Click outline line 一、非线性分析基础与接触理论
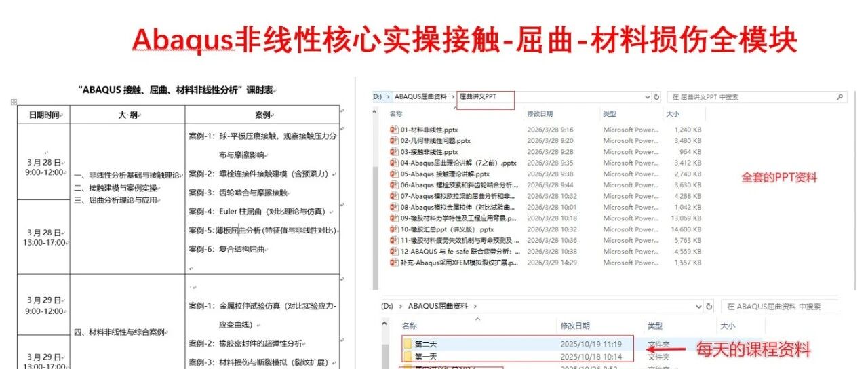Screen dimensions: 868x369 click(x=127, y=175)
